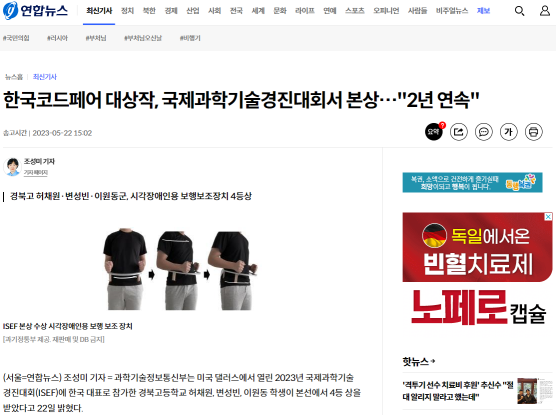This screenshot has width=556, height=415.
Task: Expand the 핫뉴스 section arrow
Action: pyautogui.click(x=432, y=361)
